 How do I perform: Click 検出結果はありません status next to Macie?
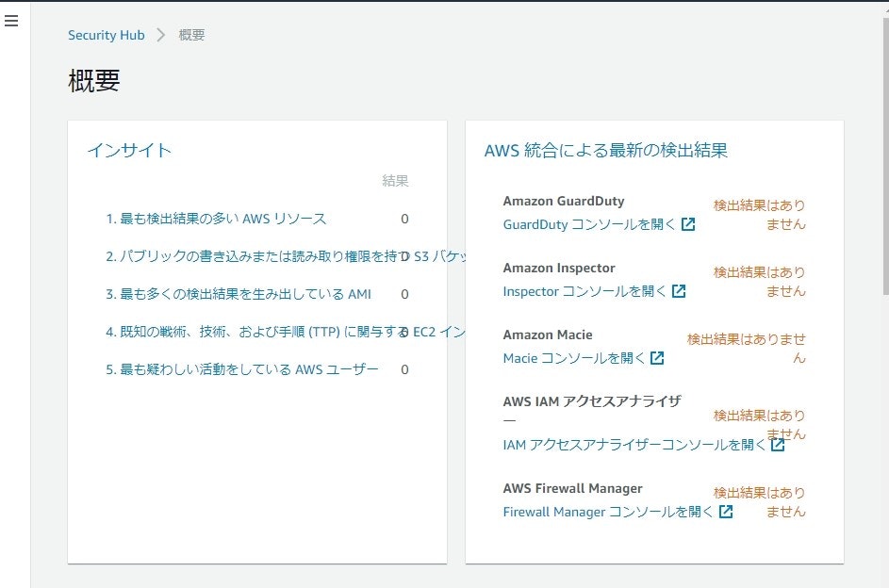(747, 349)
